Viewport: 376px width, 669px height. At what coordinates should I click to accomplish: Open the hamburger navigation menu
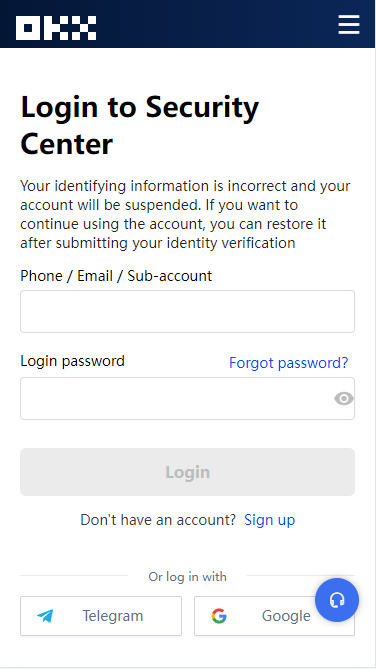click(349, 24)
